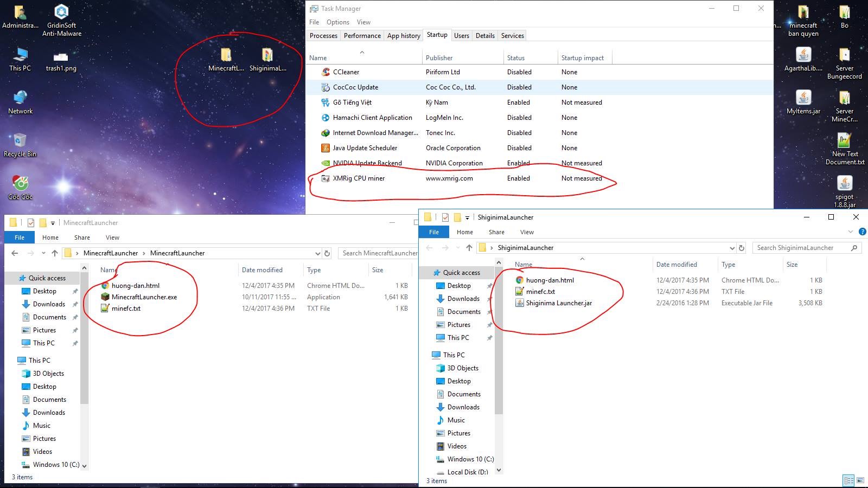The height and width of the screenshot is (488, 868).
Task: Select the This PC desktop icon
Action: (x=20, y=60)
